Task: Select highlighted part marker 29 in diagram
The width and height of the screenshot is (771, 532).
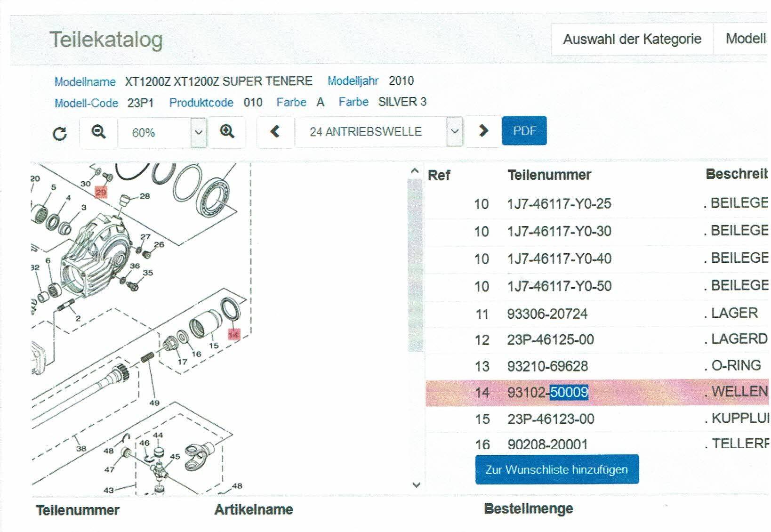Action: [101, 192]
